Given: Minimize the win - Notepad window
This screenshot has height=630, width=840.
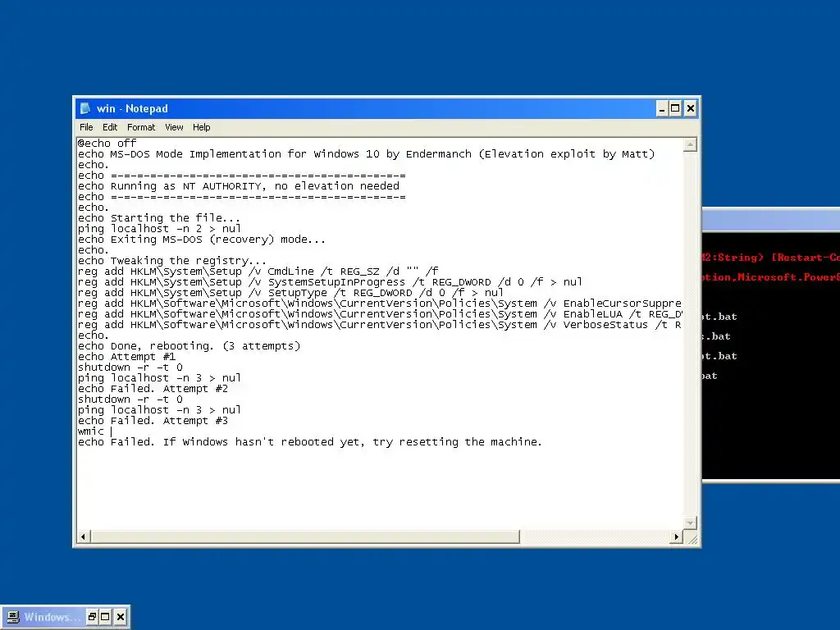Looking at the screenshot, I should point(662,109).
